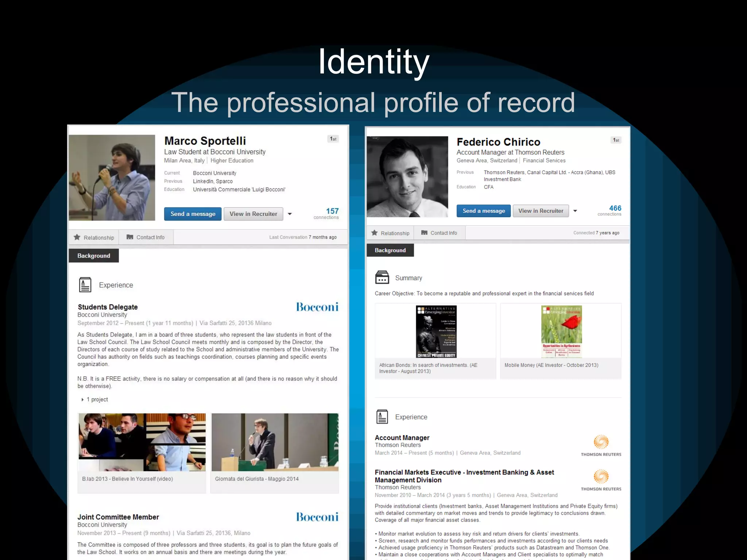Screen dimensions: 747x560
Task: Click Send a message on Federico Chirico's profile
Action: tap(484, 211)
